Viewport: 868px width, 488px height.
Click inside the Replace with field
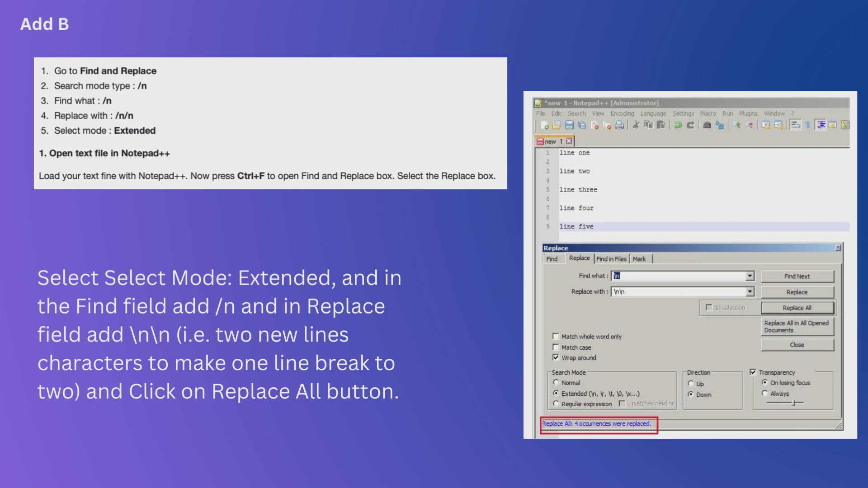678,292
